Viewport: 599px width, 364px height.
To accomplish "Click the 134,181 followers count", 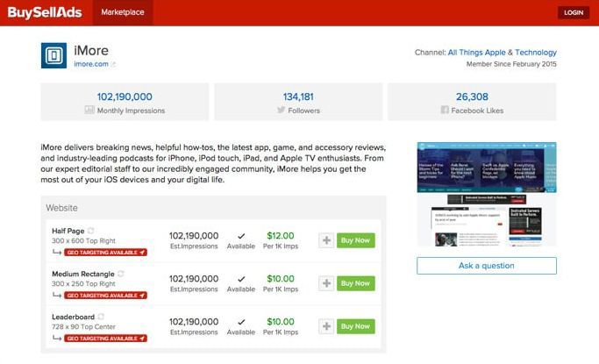I will [298, 96].
